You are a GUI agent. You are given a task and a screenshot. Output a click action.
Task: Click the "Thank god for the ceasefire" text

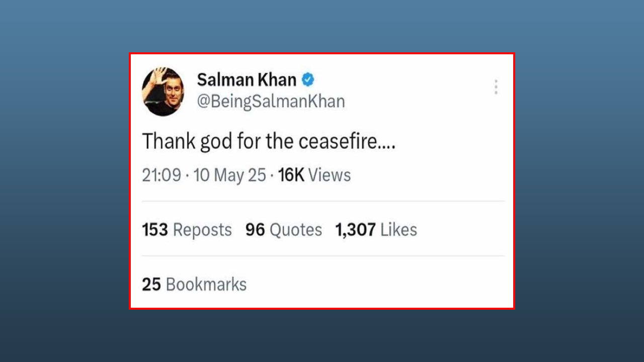[268, 142]
